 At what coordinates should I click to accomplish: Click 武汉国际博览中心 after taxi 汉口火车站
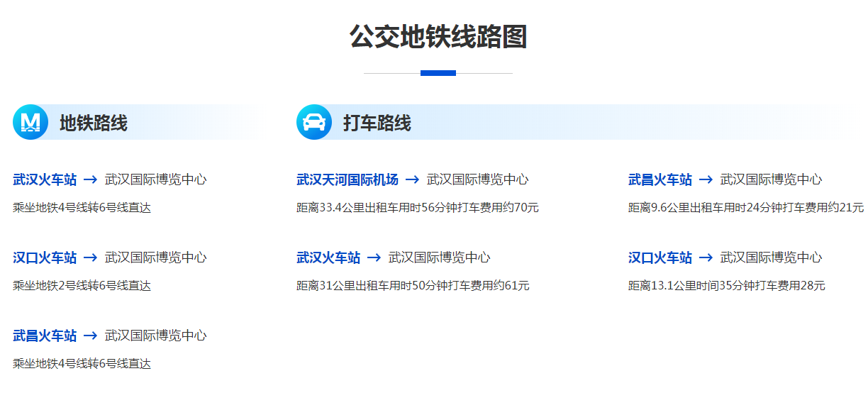click(772, 258)
